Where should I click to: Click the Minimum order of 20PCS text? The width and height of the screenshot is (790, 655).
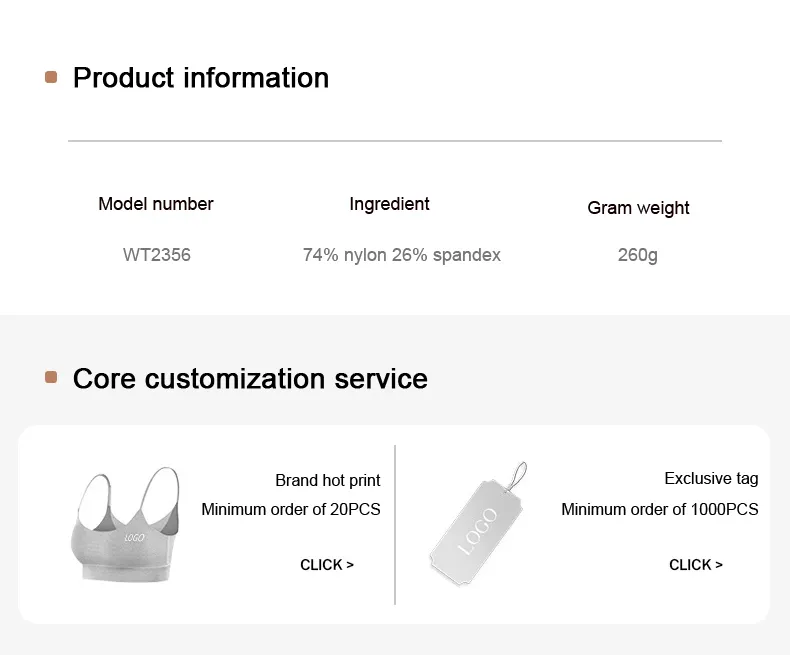point(291,510)
